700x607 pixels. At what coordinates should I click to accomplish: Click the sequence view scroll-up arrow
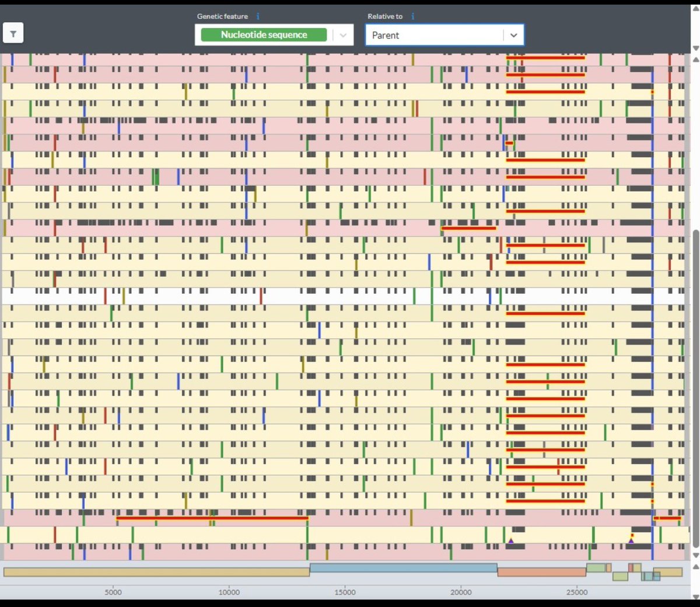(695, 59)
